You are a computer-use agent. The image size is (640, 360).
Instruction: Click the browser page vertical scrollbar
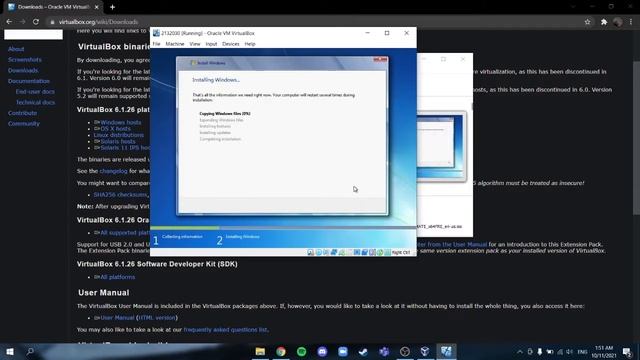636,138
